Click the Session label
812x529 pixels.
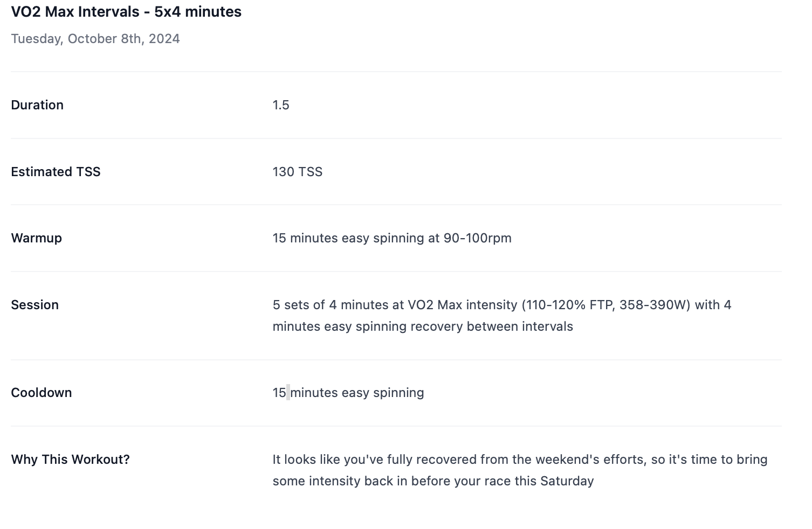point(35,305)
